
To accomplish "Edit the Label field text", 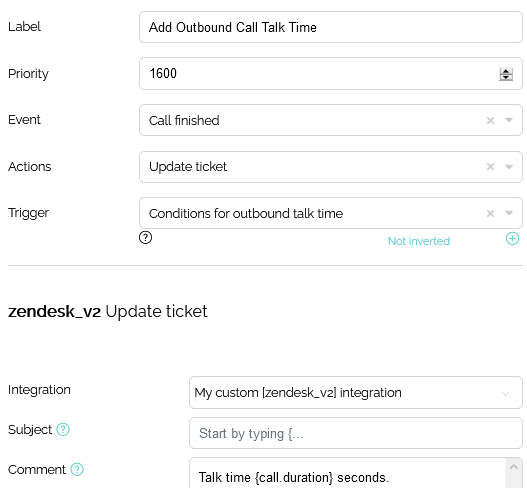I will click(331, 27).
